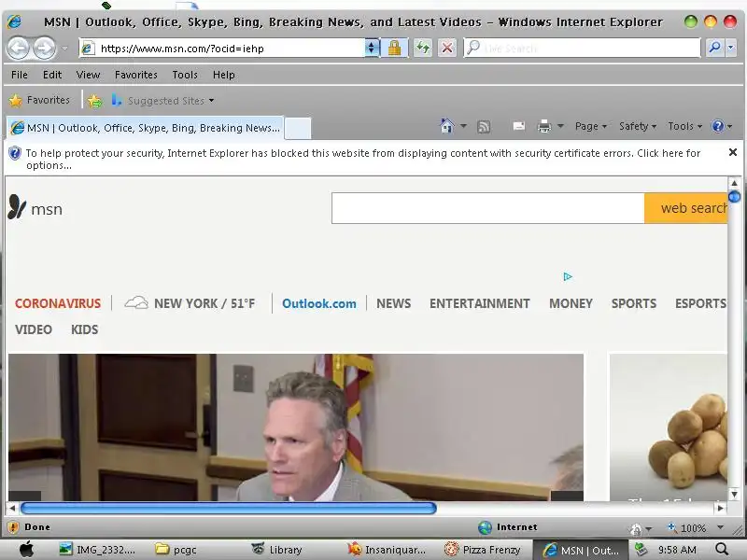Click Add to Favorites Bar star icon
This screenshot has height=560, width=747.
tap(95, 101)
